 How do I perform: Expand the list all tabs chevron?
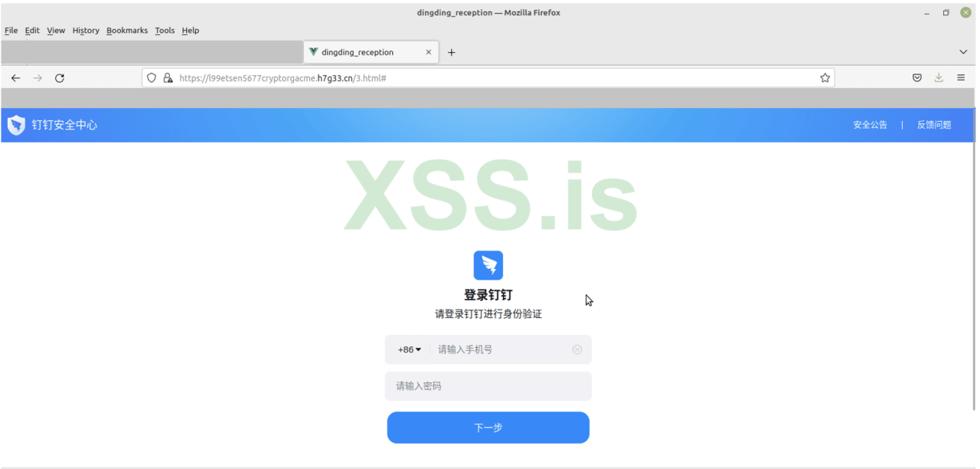tap(963, 52)
